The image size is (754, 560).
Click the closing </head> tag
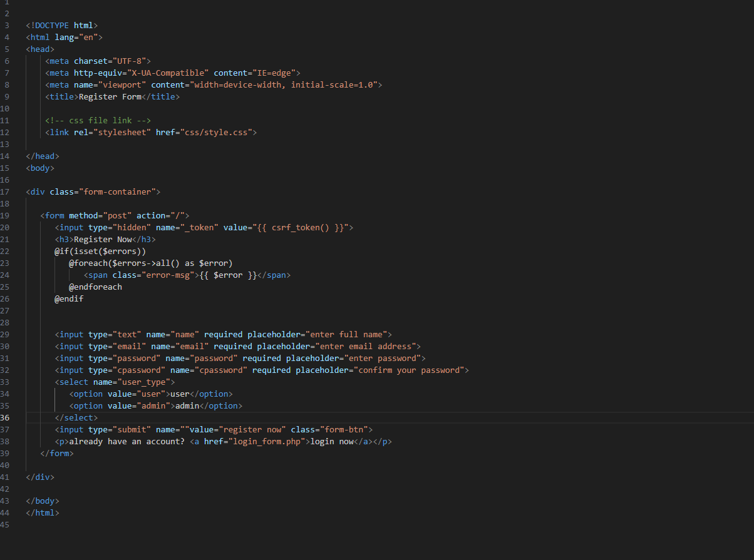43,156
